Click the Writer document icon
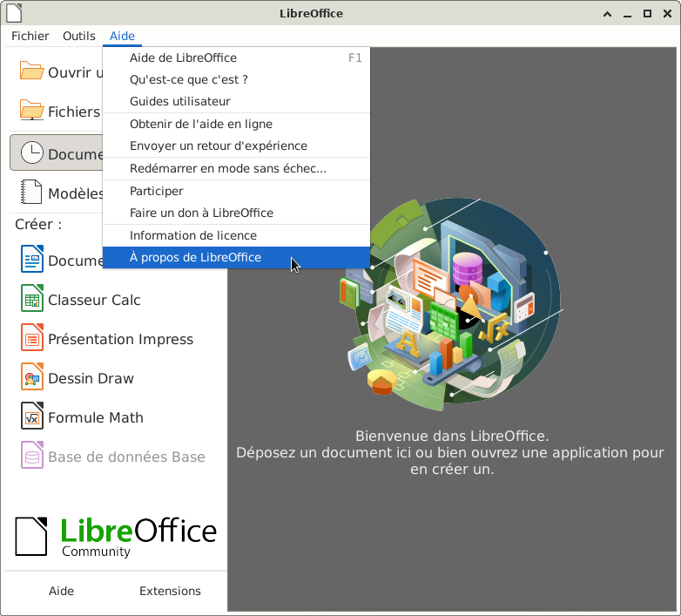 pyautogui.click(x=31, y=259)
